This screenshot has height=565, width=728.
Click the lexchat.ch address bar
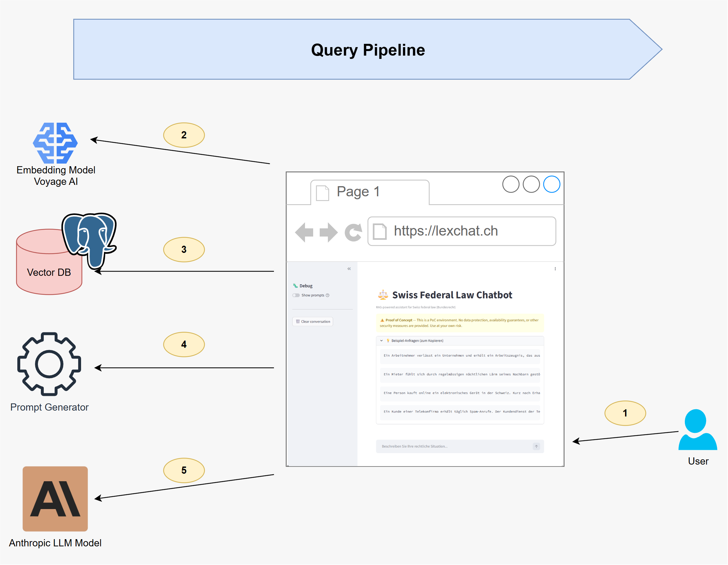click(x=446, y=231)
